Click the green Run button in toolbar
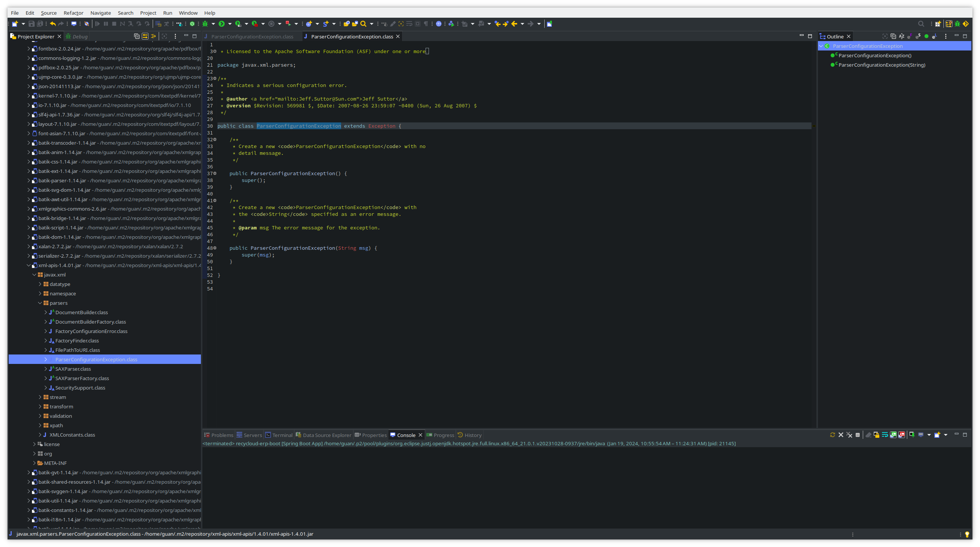980x547 pixels. coord(221,24)
